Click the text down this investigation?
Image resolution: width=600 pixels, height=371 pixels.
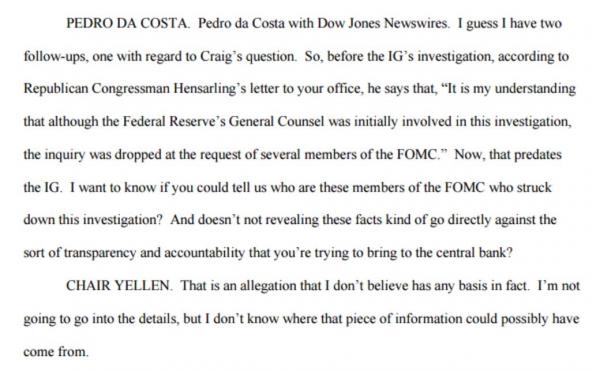(93, 220)
